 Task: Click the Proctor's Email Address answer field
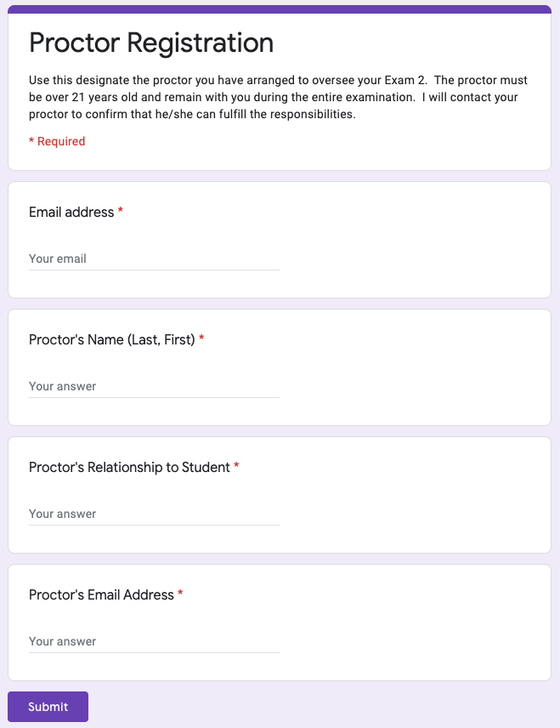click(153, 641)
